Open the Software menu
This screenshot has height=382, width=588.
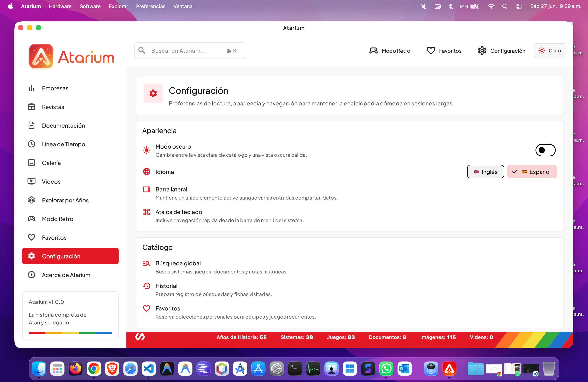coord(90,6)
